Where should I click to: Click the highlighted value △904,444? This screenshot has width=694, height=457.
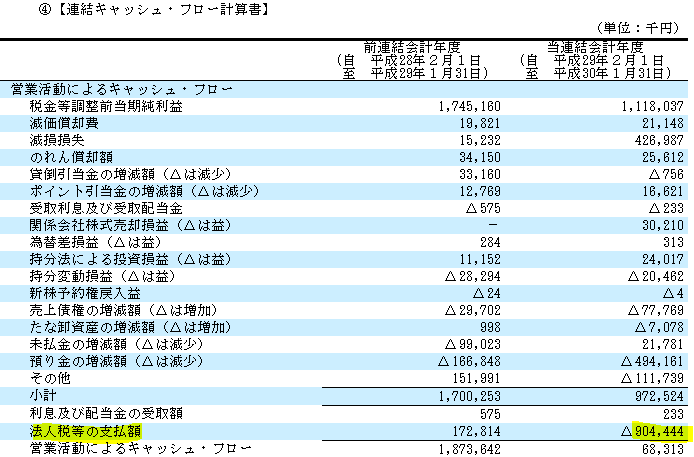(652, 431)
